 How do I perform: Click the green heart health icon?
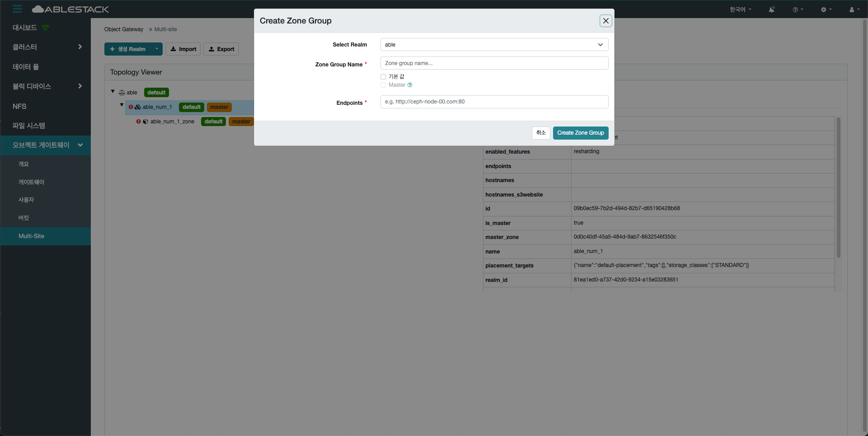pos(45,28)
